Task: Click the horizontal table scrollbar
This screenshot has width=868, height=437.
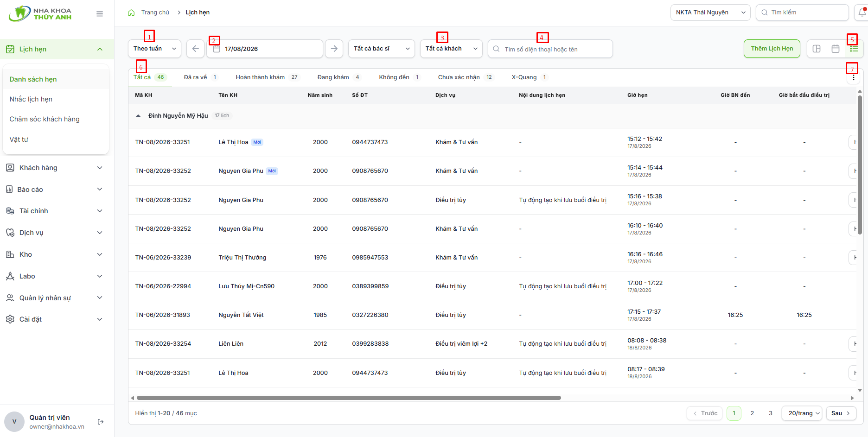Action: tap(349, 398)
